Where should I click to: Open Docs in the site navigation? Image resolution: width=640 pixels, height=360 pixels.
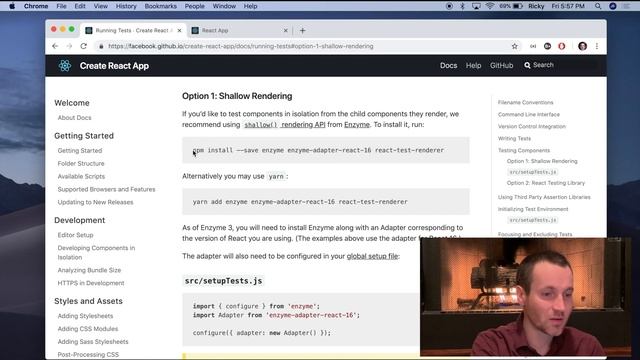[448, 65]
